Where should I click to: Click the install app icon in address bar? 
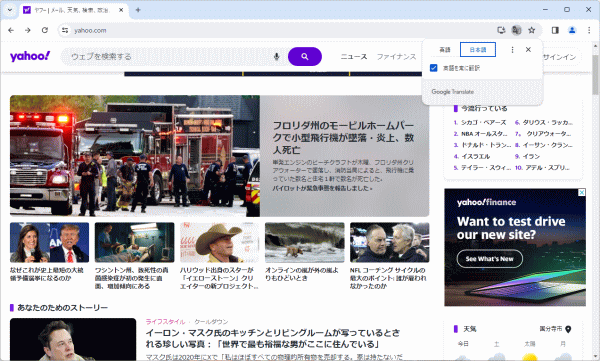point(501,30)
